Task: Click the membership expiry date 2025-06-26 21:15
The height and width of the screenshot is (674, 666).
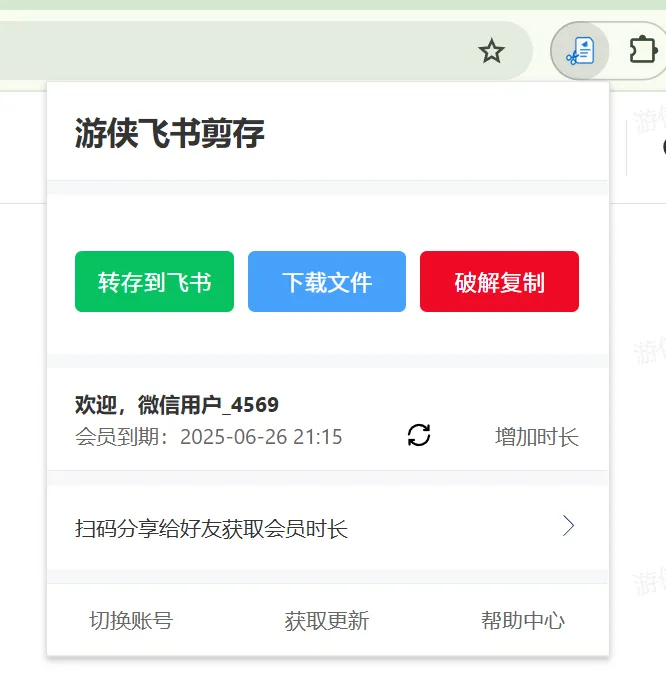Action: tap(261, 437)
